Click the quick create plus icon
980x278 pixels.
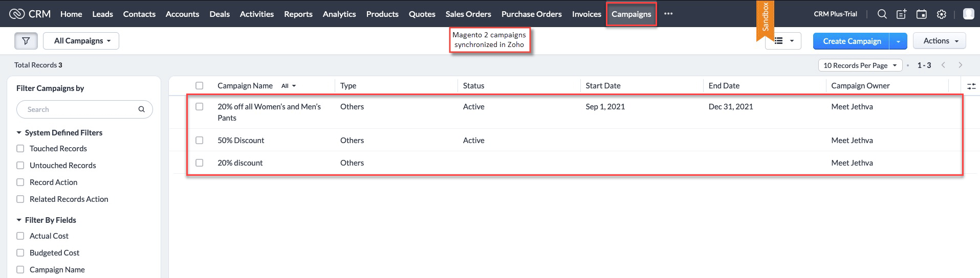902,14
